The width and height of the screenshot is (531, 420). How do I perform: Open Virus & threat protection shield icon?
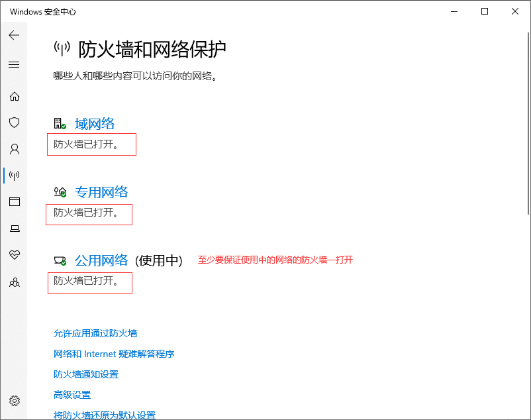click(14, 123)
